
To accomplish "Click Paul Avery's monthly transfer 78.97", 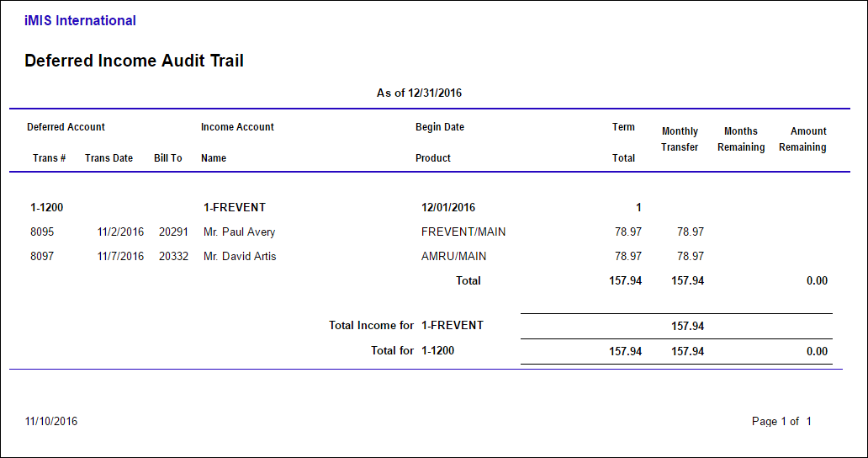I will 691,232.
